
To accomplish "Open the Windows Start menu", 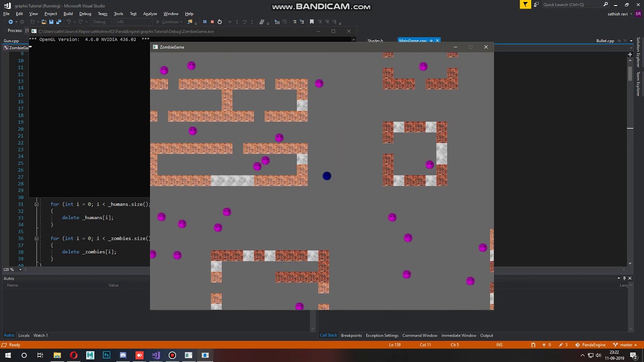I will tap(8, 355).
